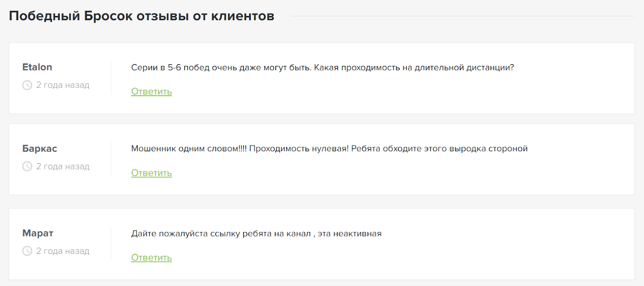
Task: Click the horizontal line beside the page heading
Action: pos(463,16)
